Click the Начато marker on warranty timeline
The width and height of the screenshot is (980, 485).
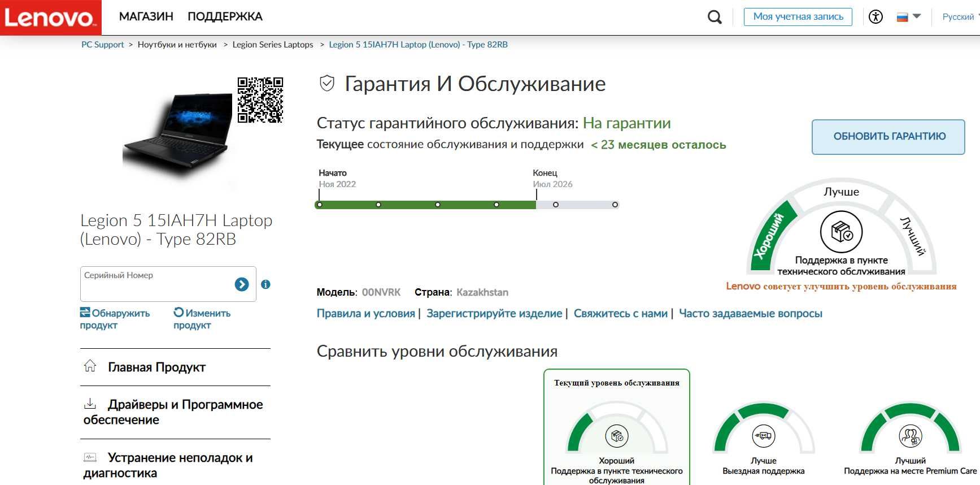(319, 195)
